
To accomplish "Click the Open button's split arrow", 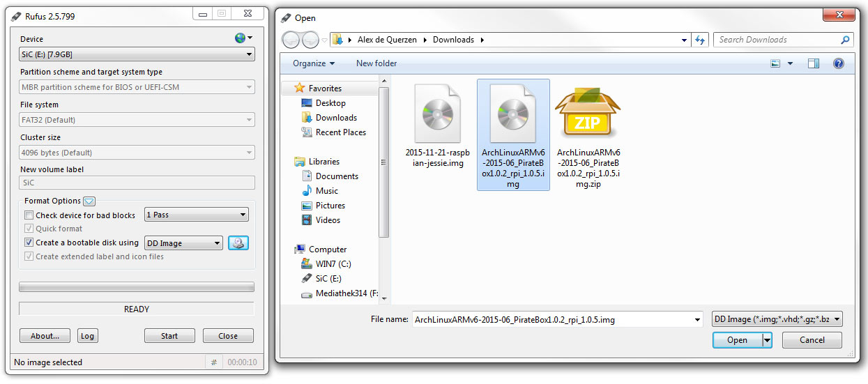I will tap(768, 340).
